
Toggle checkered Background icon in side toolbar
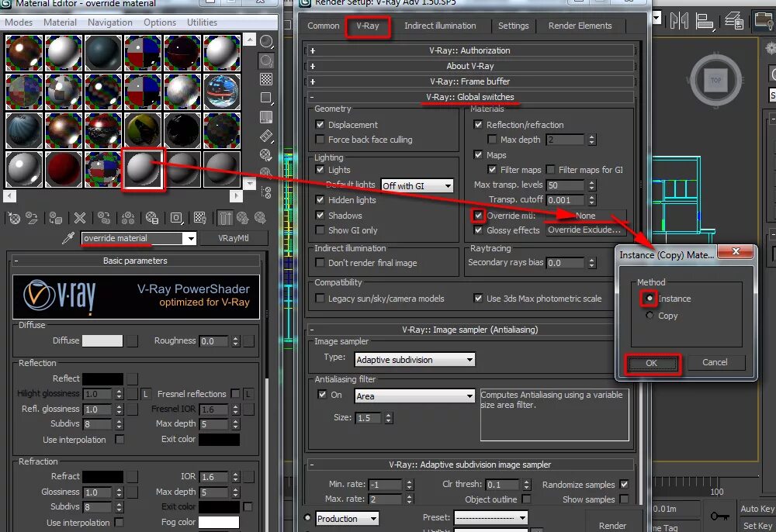click(x=266, y=79)
